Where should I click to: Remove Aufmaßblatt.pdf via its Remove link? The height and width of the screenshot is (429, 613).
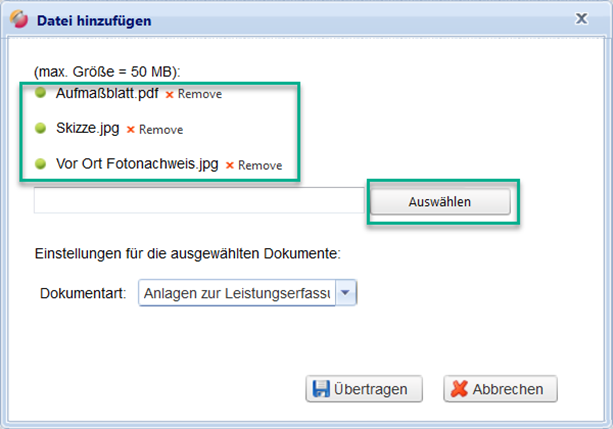[x=199, y=94]
